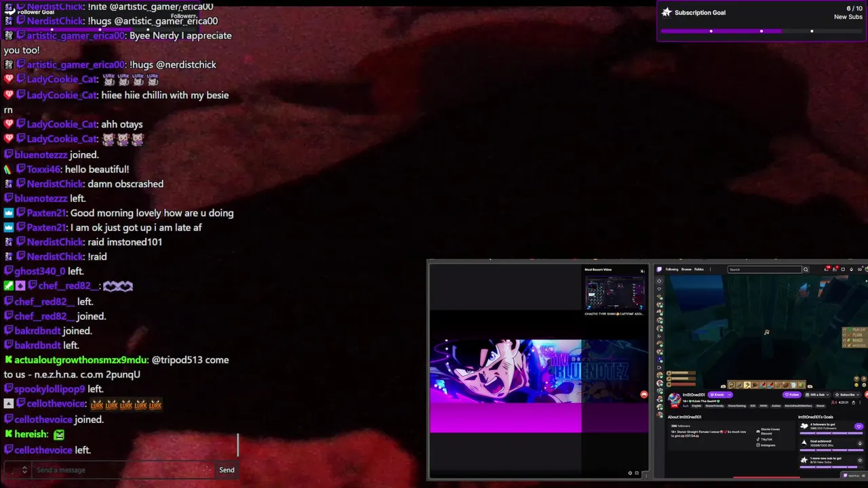Click star icon on new sub goal

[860, 460]
